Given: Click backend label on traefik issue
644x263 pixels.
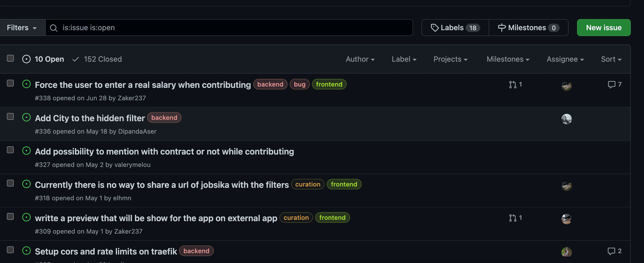Looking at the screenshot, I should 196,251.
